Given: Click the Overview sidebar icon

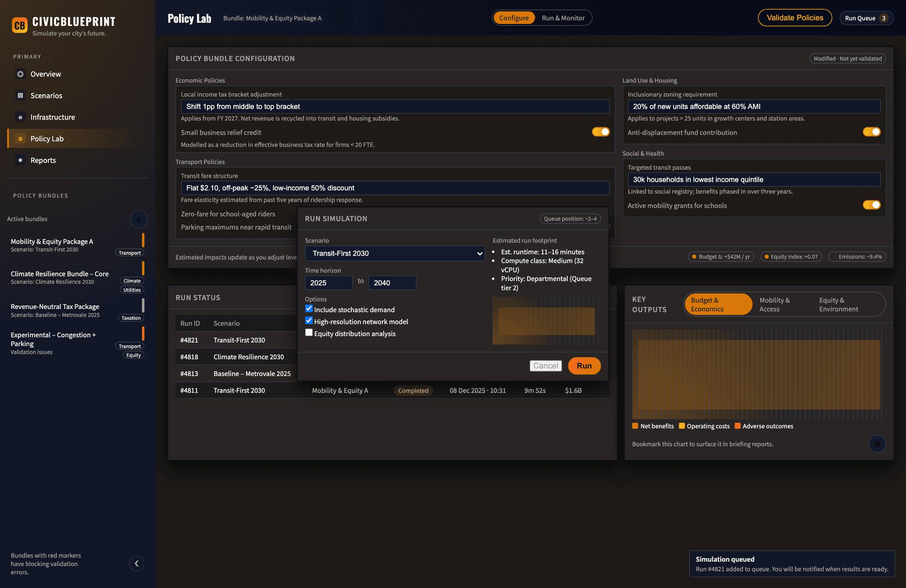Looking at the screenshot, I should (x=20, y=74).
